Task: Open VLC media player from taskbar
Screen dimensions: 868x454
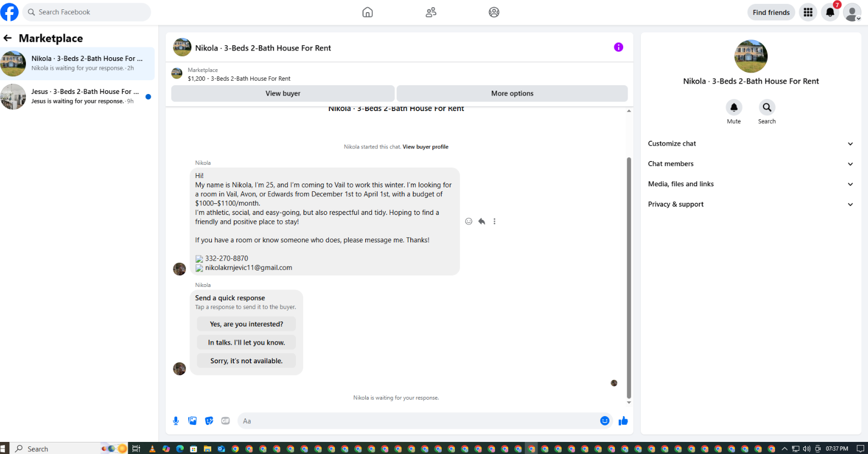Action: click(x=152, y=449)
